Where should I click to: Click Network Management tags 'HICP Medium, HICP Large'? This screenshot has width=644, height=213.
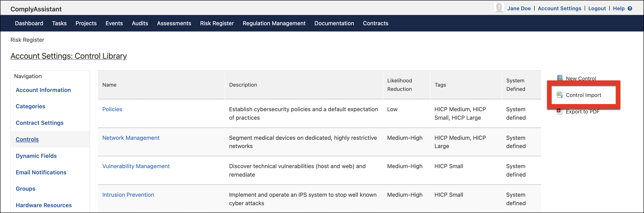[460, 142]
